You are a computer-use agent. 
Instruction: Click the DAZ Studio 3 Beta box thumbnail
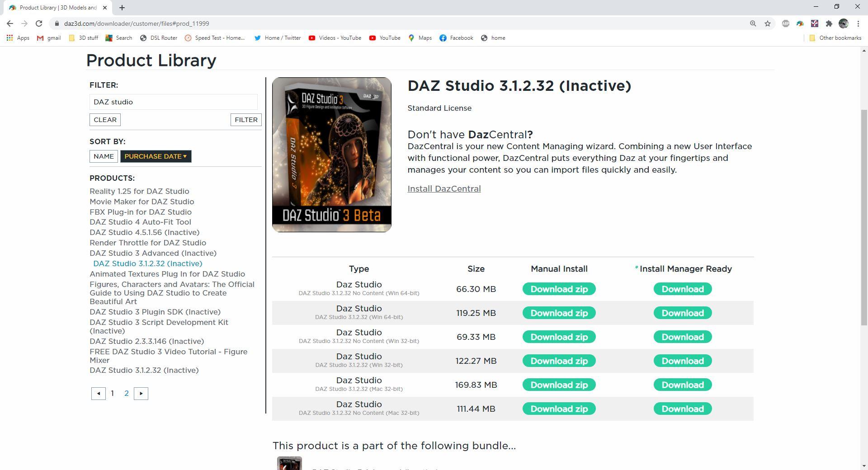point(332,155)
